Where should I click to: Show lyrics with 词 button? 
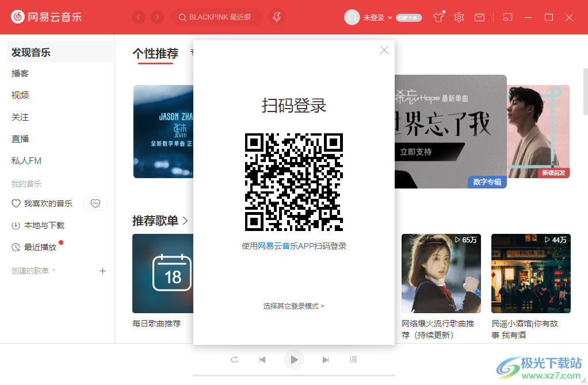(x=353, y=360)
